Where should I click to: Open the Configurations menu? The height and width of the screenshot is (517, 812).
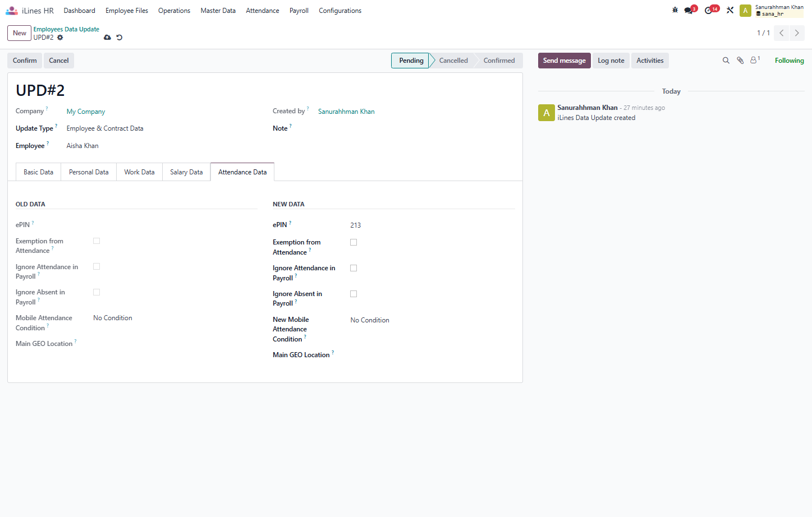click(x=340, y=11)
